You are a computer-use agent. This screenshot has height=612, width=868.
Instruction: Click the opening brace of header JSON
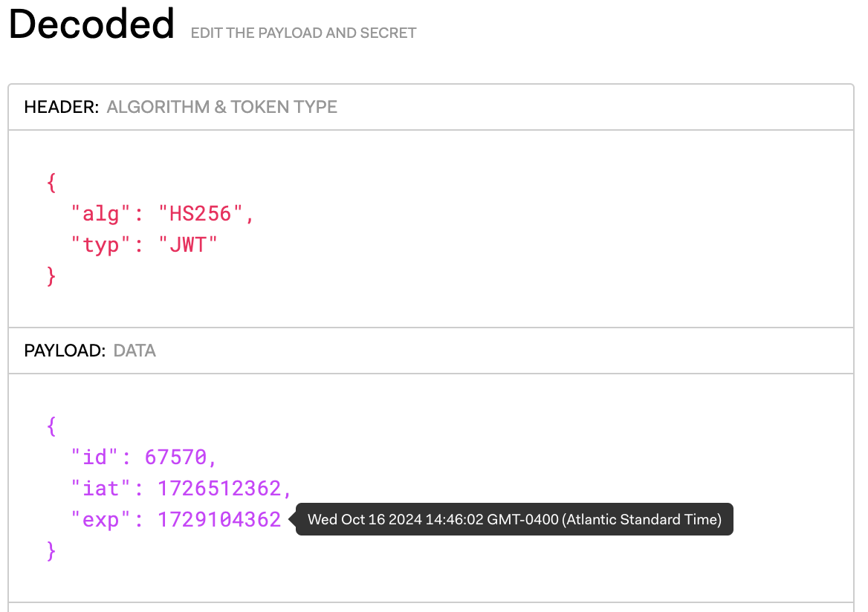(51, 182)
